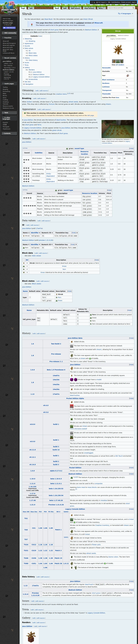Hide the Java Edition Beta history table

[131, 338]
